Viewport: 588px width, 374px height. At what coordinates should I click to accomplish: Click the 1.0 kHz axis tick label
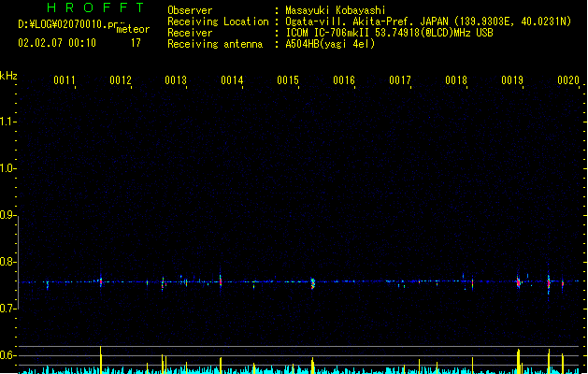7,168
